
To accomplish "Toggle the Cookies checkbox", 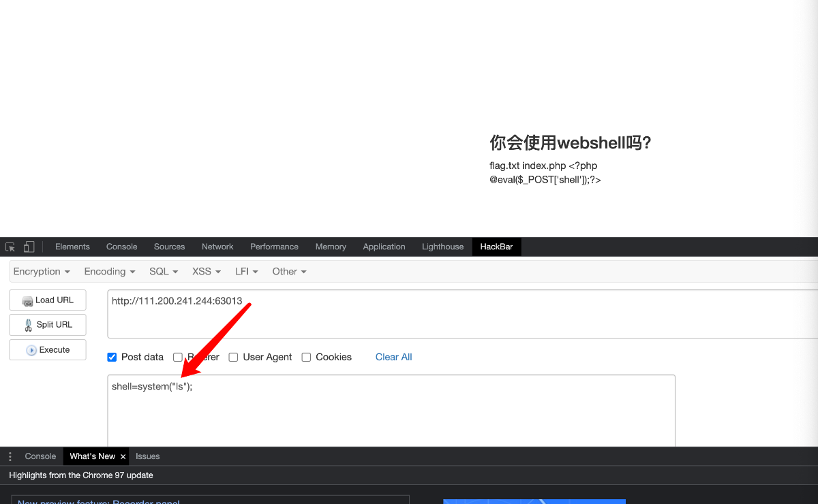I will point(306,357).
